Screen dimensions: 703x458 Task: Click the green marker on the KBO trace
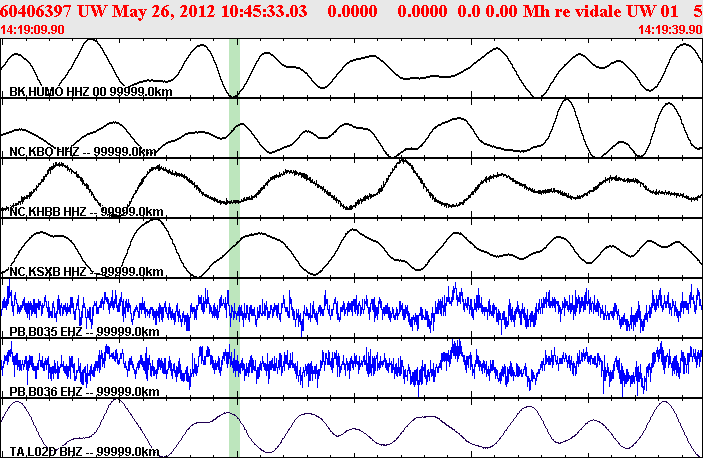pyautogui.click(x=234, y=128)
